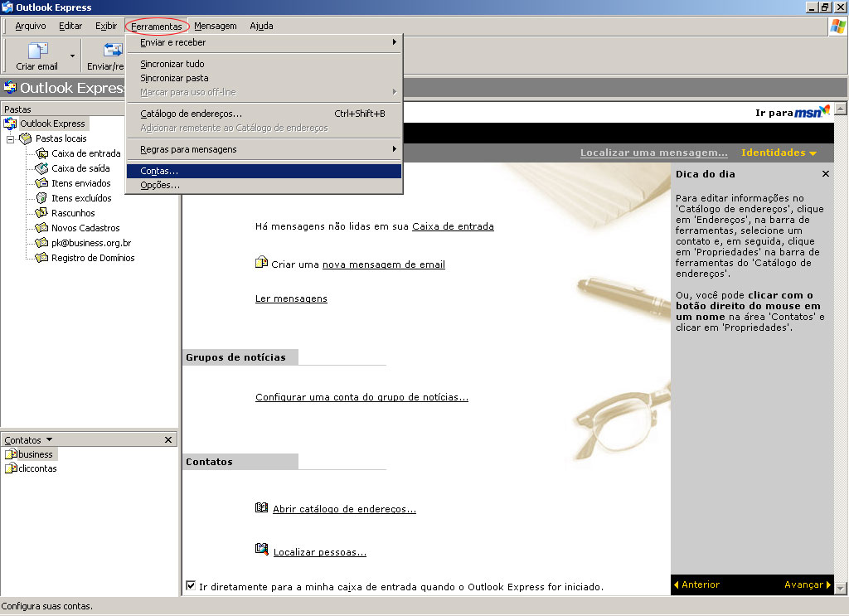This screenshot has width=849, height=616.
Task: Click the Ir para msn link
Action: coord(792,112)
